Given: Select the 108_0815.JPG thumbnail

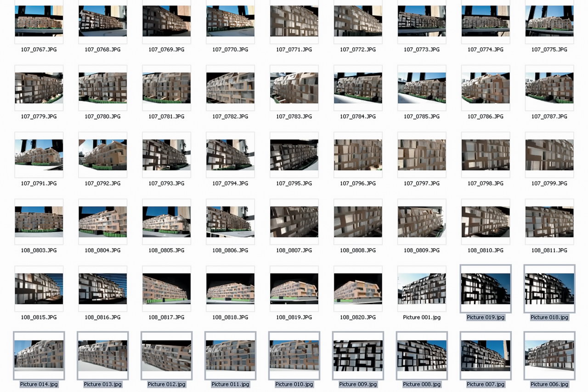Looking at the screenshot, I should click(x=39, y=289).
